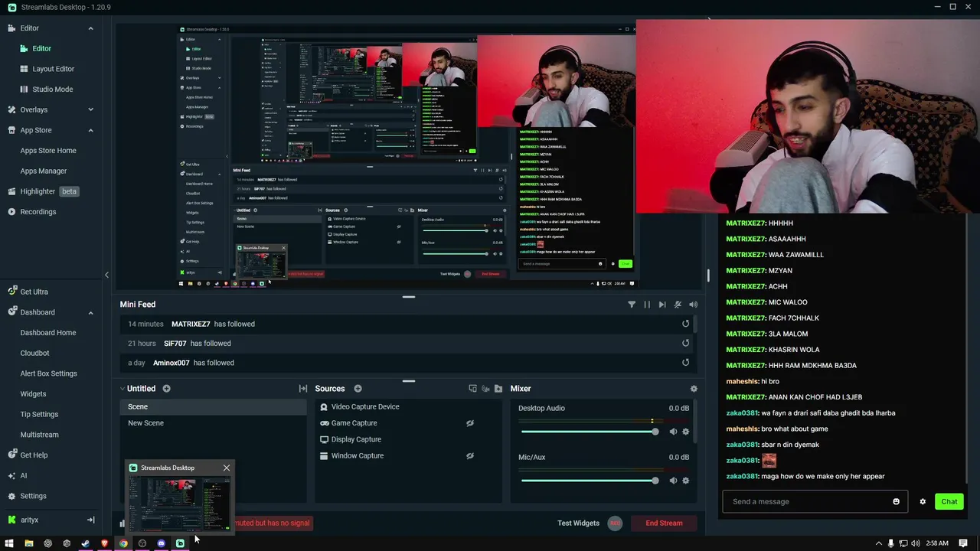Adjust the Desktop Audio volume slider
Image resolution: width=980 pixels, height=551 pixels.
[588, 432]
